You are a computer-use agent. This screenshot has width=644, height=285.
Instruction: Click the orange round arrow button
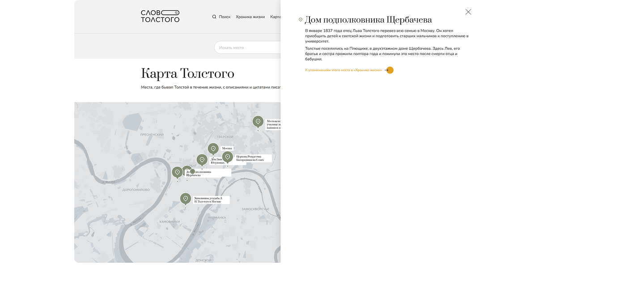click(390, 70)
